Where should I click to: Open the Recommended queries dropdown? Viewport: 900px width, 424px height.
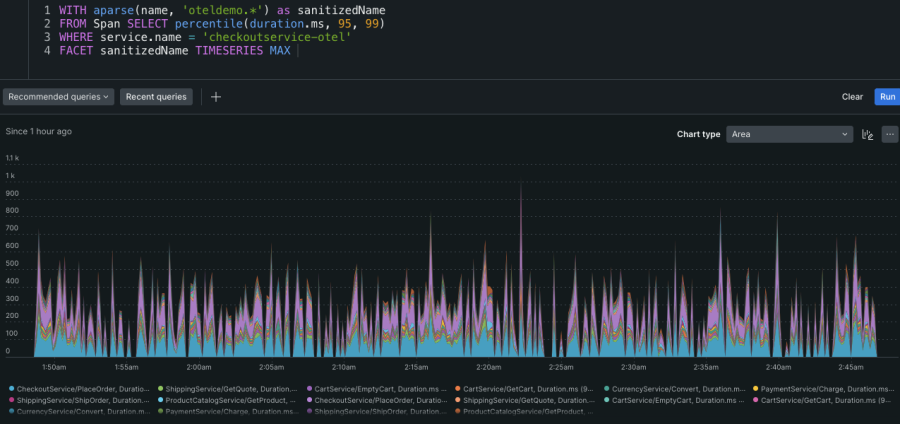tap(59, 97)
